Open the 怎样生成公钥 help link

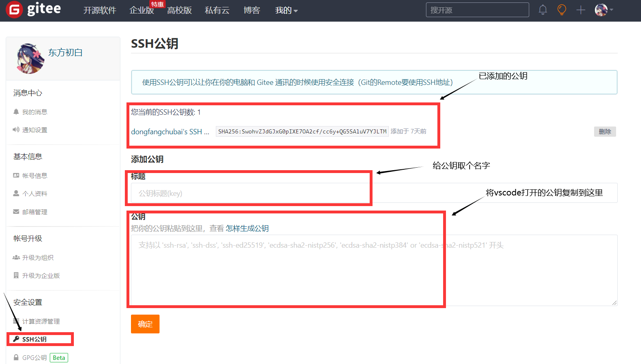[247, 228]
